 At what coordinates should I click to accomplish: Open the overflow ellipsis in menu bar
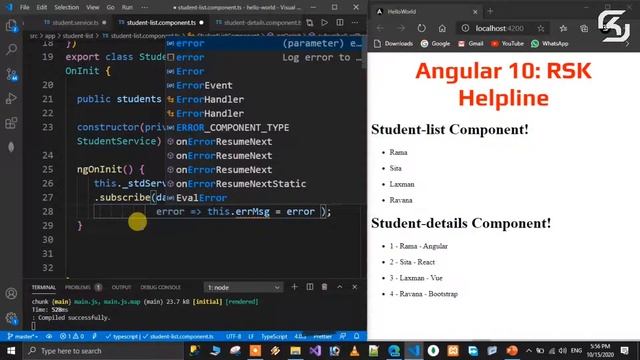click(144, 7)
